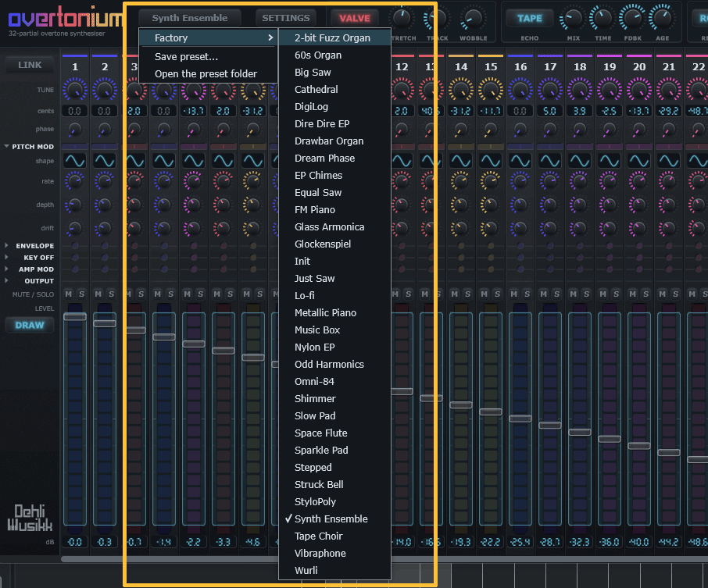Click the drift knob of partial 19
708x588 pixels.
[x=610, y=228]
